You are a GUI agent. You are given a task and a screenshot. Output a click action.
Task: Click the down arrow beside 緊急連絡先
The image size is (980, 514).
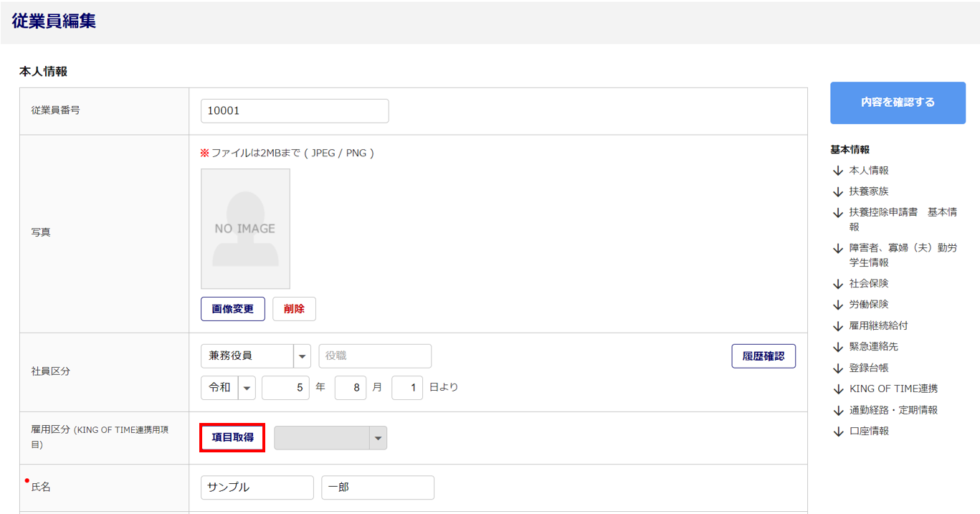[837, 347]
